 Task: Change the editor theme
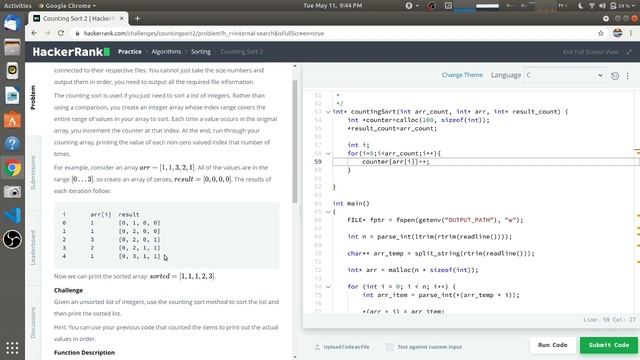point(462,75)
